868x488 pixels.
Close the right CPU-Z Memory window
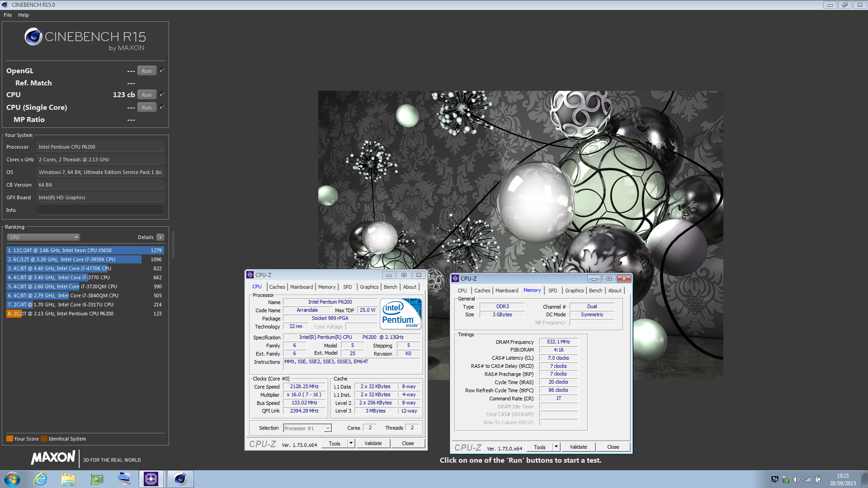click(624, 278)
